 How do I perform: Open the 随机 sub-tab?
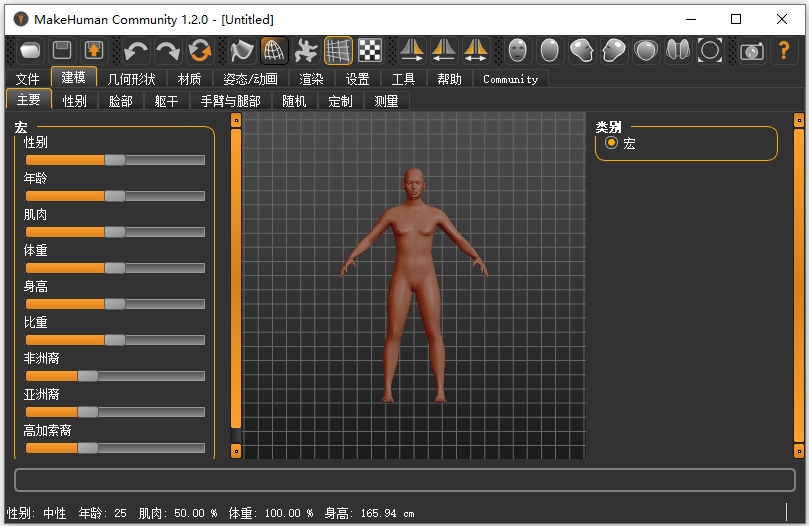pyautogui.click(x=294, y=101)
